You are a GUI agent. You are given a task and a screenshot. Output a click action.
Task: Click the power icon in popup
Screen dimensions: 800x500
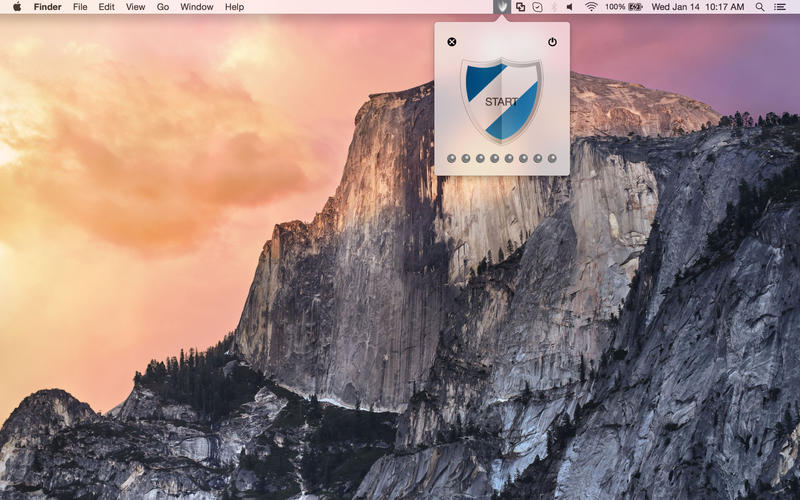[x=552, y=42]
